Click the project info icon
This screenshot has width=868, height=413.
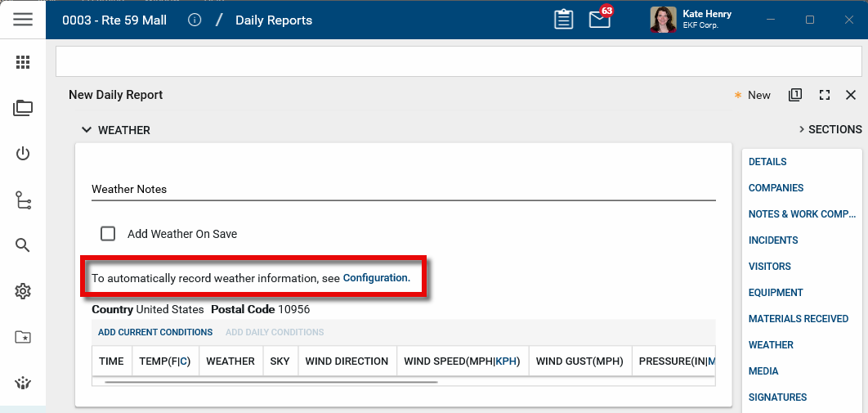[x=195, y=20]
